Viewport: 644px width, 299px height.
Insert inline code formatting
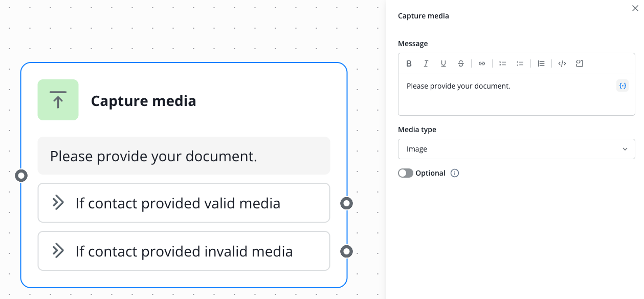(562, 63)
